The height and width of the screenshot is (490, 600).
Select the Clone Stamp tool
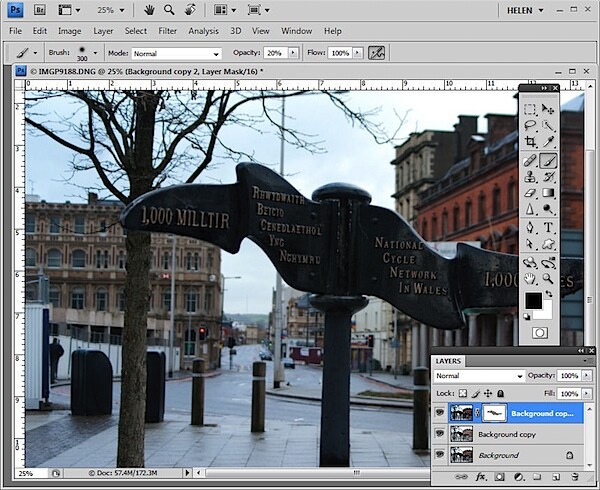click(530, 177)
